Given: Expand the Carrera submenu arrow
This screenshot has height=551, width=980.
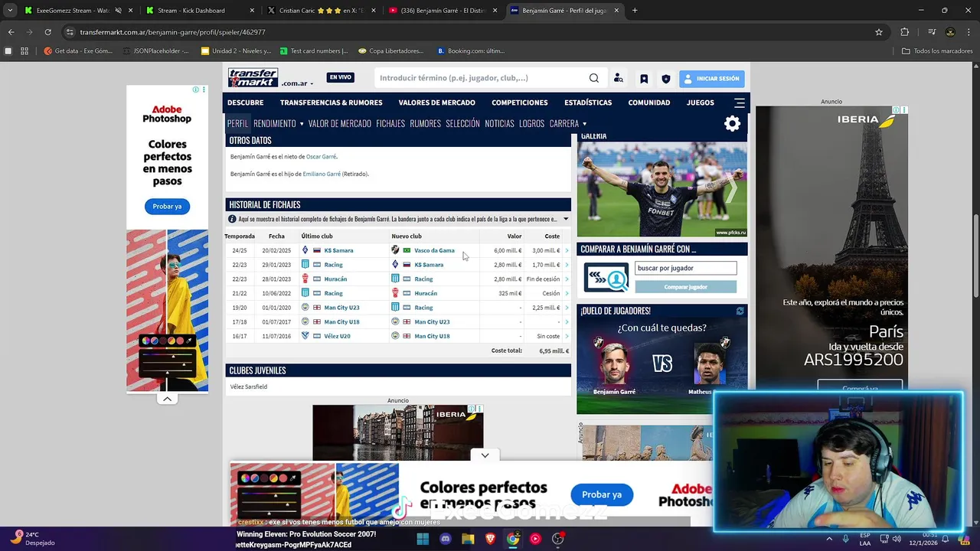Looking at the screenshot, I should (585, 124).
